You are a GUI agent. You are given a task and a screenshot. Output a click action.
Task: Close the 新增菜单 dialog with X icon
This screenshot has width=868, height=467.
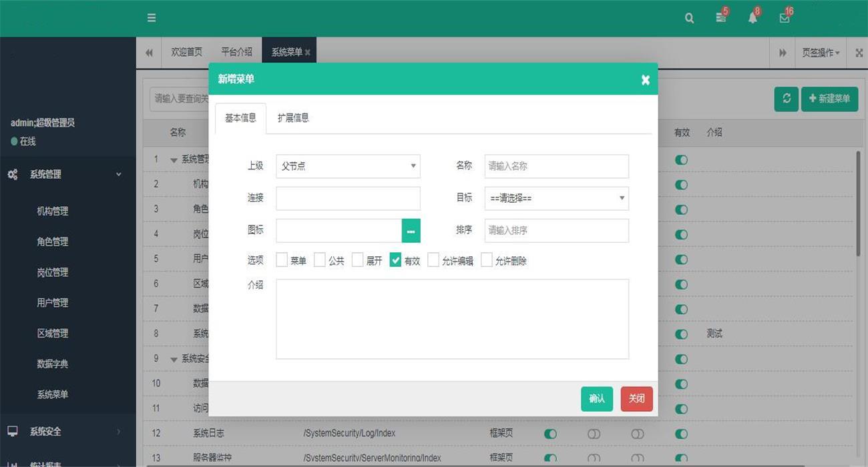[x=645, y=79]
